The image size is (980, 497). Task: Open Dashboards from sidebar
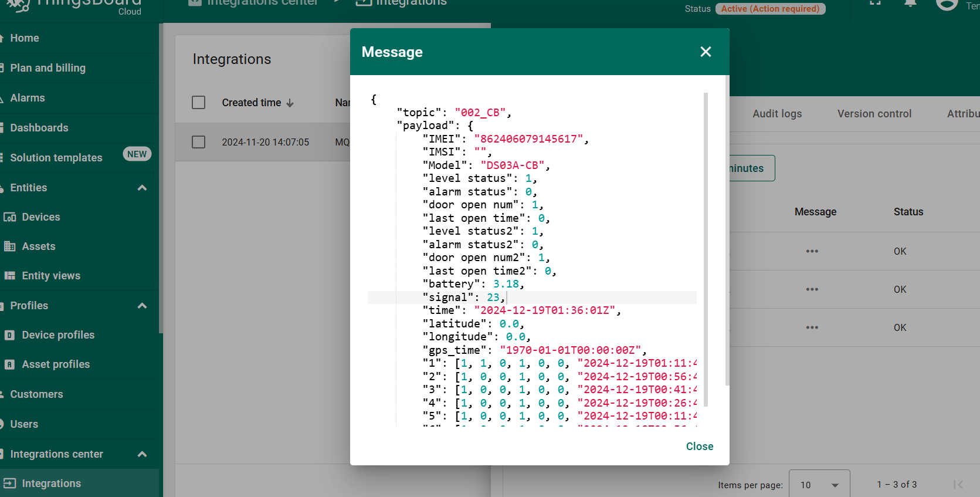tap(39, 128)
